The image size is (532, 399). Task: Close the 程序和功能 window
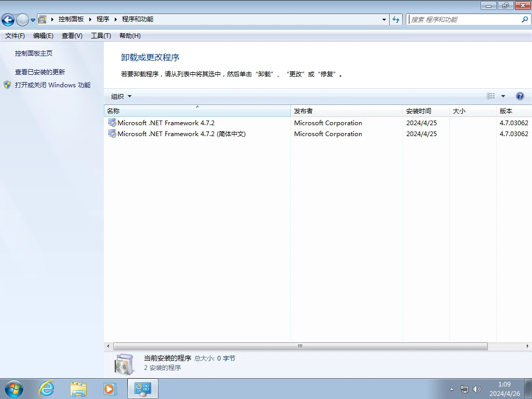[x=523, y=5]
